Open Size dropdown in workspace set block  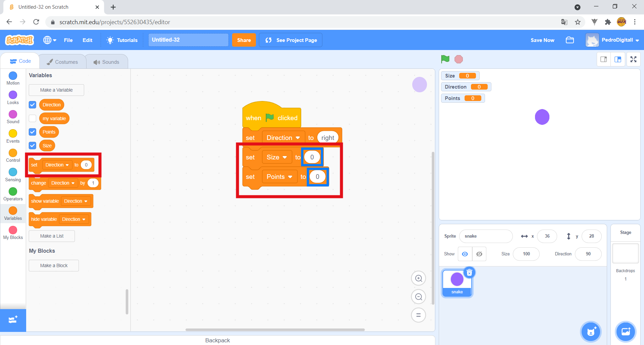click(277, 157)
